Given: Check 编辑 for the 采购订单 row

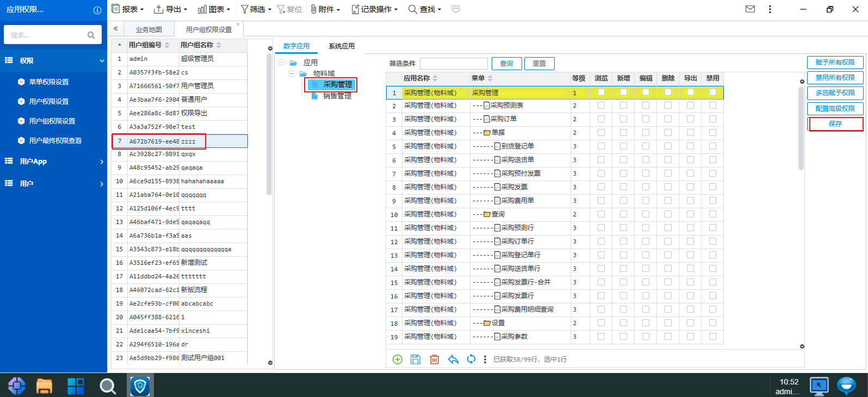Looking at the screenshot, I should (646, 119).
